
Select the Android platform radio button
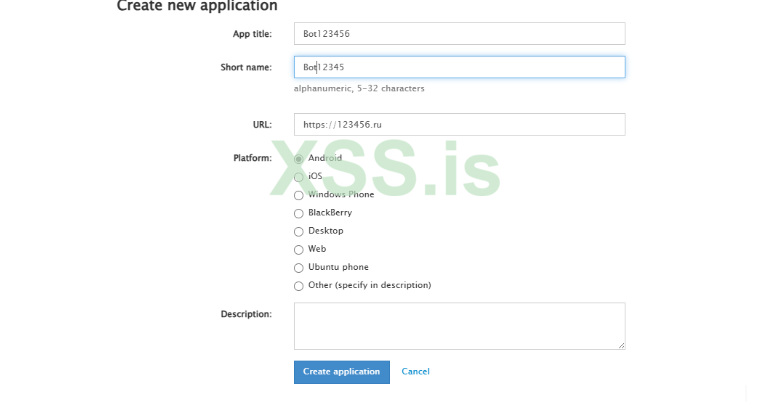(x=299, y=159)
